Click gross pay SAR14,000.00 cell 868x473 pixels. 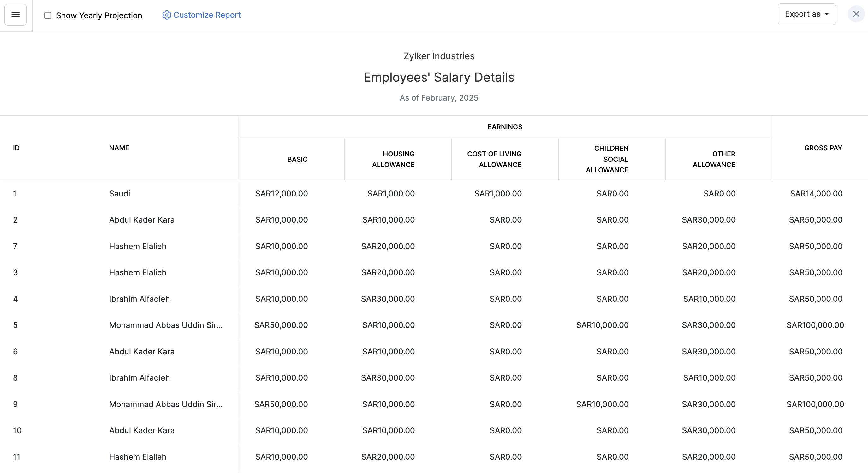pos(816,194)
